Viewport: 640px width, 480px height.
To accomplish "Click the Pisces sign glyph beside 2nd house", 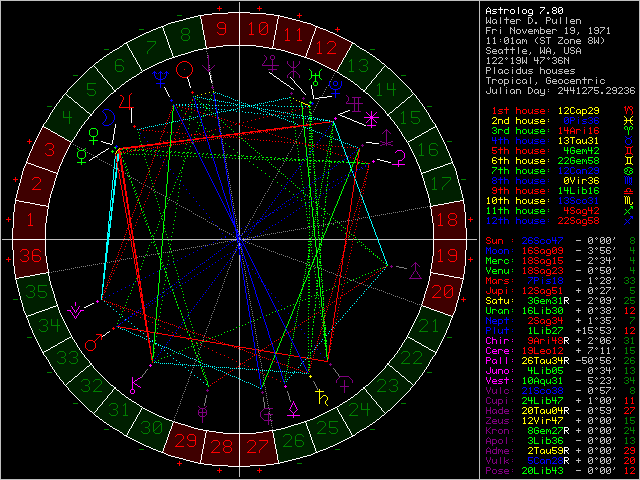I will [x=629, y=121].
